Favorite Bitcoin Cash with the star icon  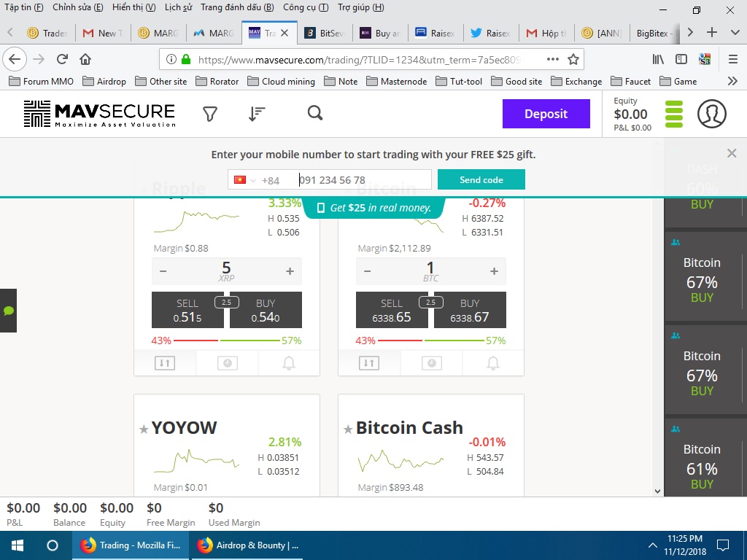[x=348, y=429]
